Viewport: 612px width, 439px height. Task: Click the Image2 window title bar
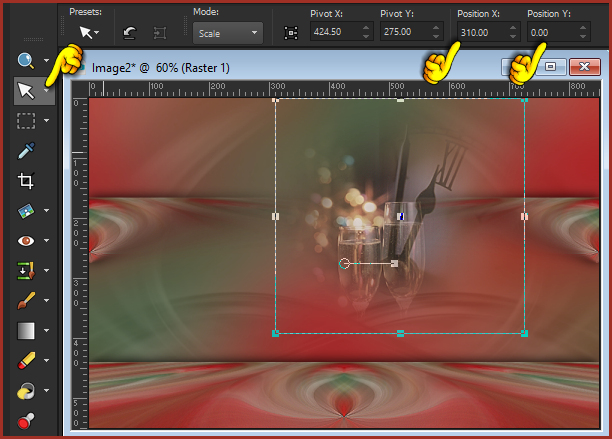[x=250, y=68]
